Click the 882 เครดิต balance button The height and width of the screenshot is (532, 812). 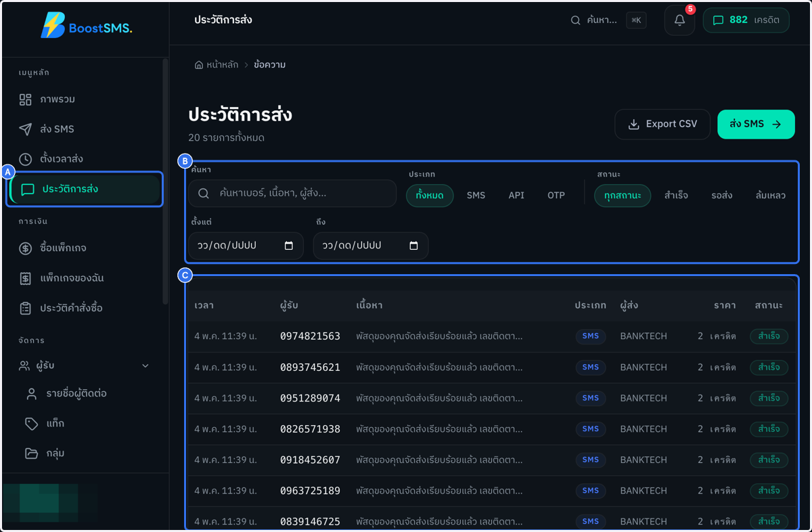(746, 20)
